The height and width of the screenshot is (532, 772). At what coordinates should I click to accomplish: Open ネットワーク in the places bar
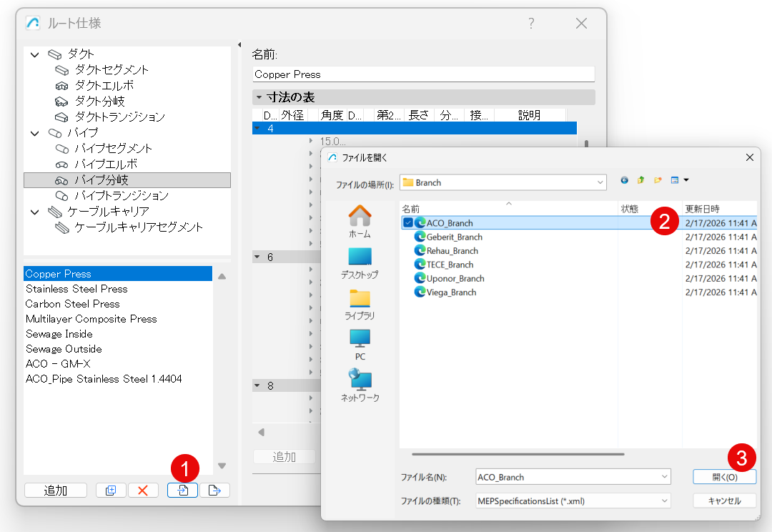click(360, 385)
